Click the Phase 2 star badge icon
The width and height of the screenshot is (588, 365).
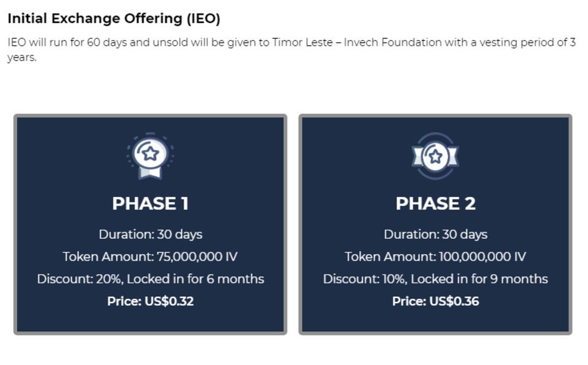[x=435, y=156]
